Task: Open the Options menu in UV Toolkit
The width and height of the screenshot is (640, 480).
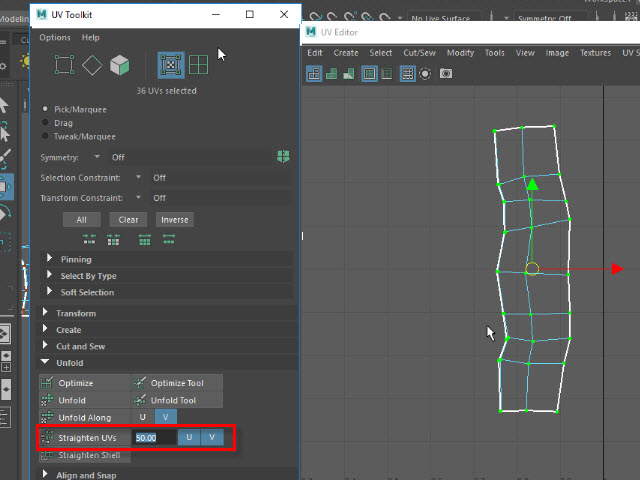Action: tap(55, 38)
